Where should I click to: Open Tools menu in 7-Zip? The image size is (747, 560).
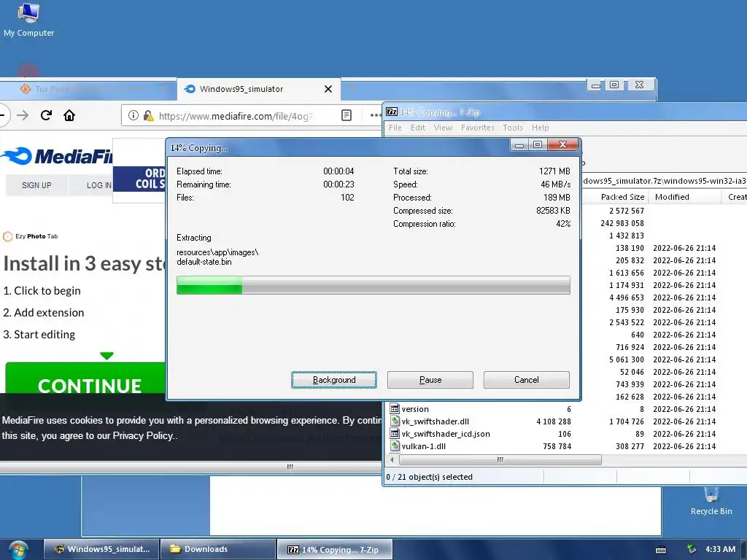coord(513,128)
